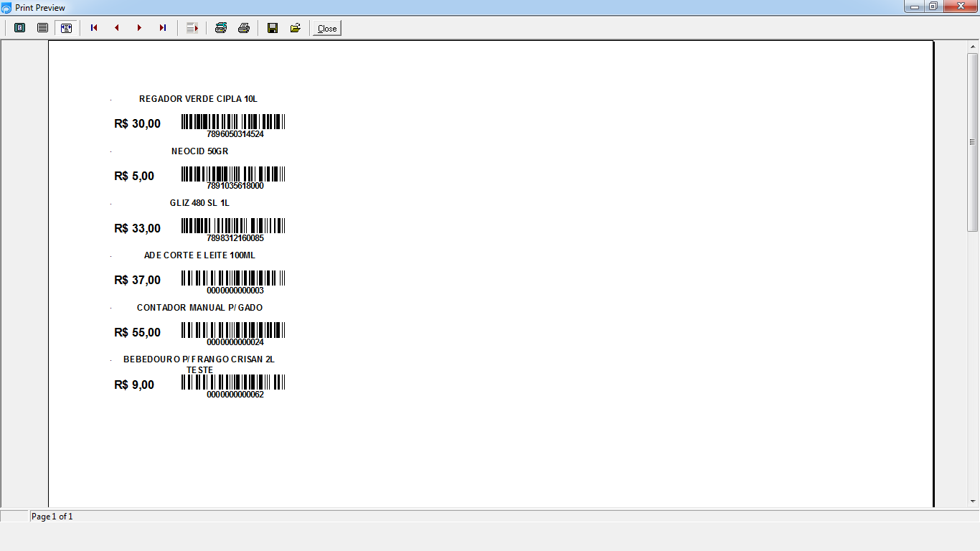Click the NEOCID 50GR label

pyautogui.click(x=199, y=151)
